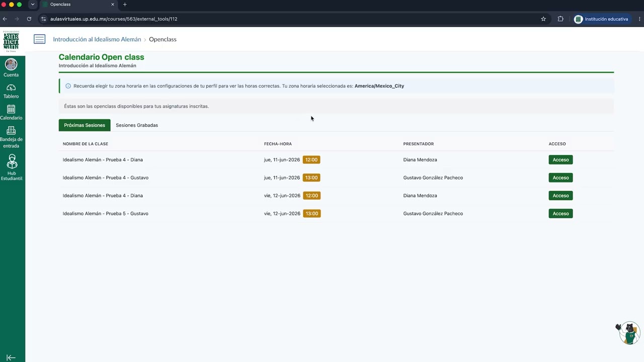Switch to Sesiones Grabadas tab

click(x=137, y=125)
